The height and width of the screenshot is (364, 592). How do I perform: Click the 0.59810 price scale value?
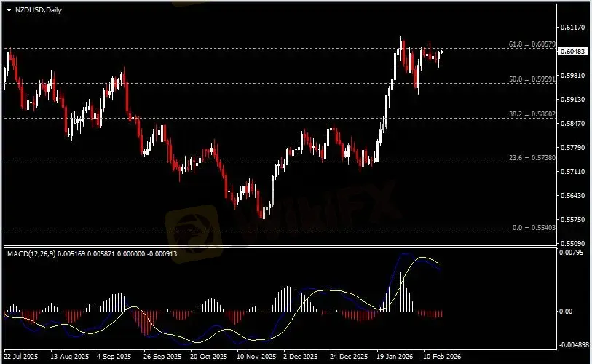click(x=573, y=76)
